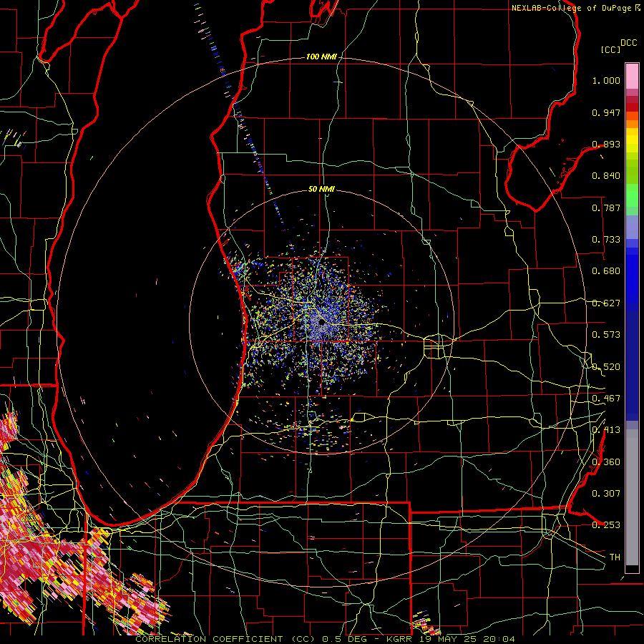Screen dimensions: 644x644
Task: Click the black radar site dot at the map center
Action: (321, 323)
